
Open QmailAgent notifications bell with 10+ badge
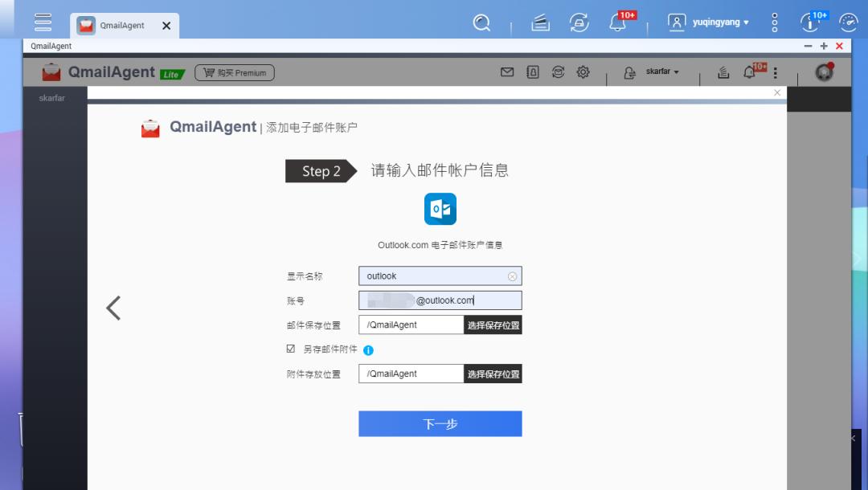750,71
